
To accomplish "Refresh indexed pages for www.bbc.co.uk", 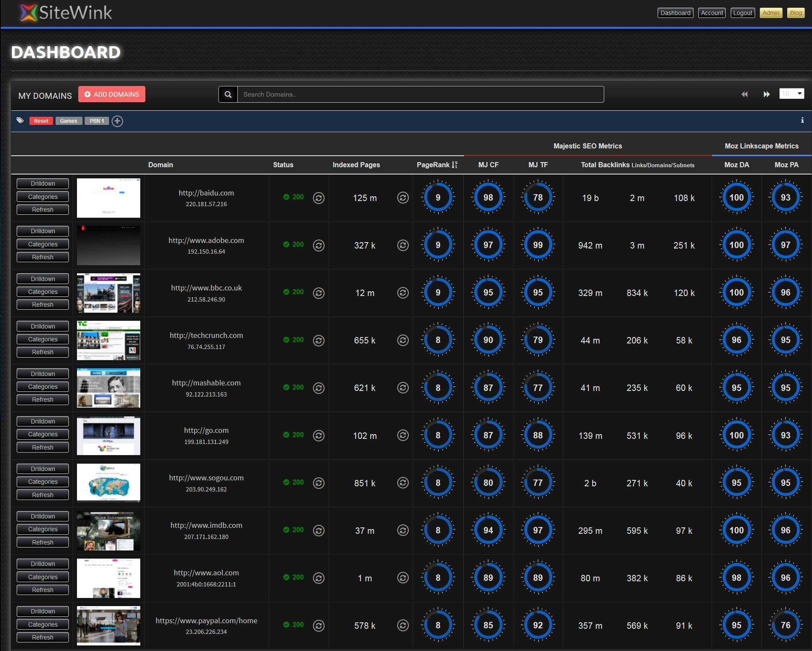I will [x=403, y=293].
